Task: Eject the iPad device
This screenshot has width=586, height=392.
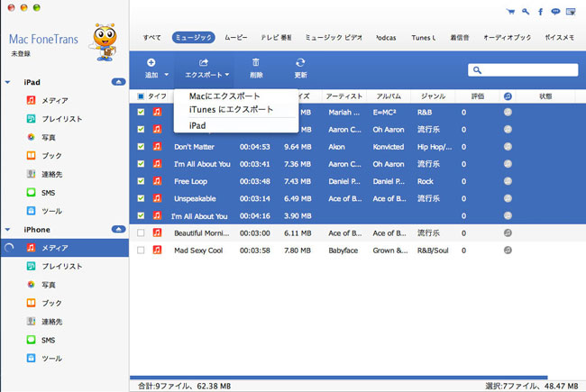Action: 118,82
